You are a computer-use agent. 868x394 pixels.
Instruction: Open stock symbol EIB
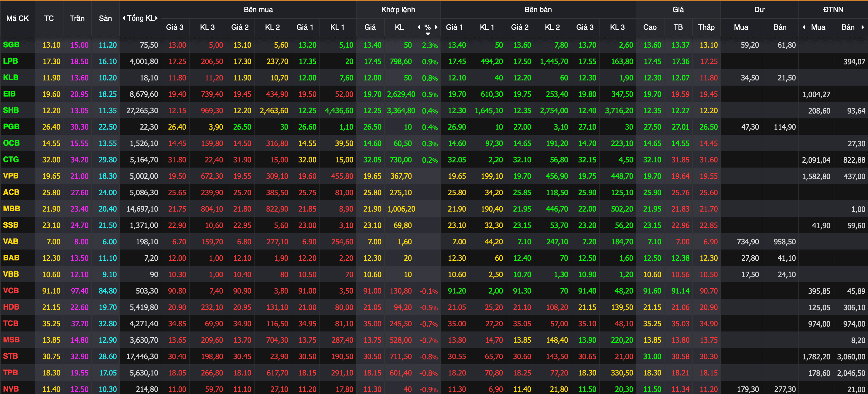9,94
